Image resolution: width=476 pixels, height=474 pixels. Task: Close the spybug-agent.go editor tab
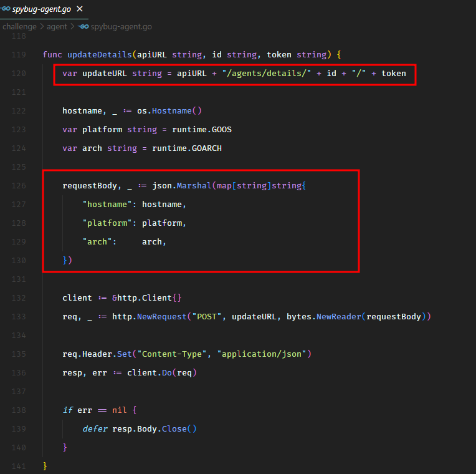(79, 9)
